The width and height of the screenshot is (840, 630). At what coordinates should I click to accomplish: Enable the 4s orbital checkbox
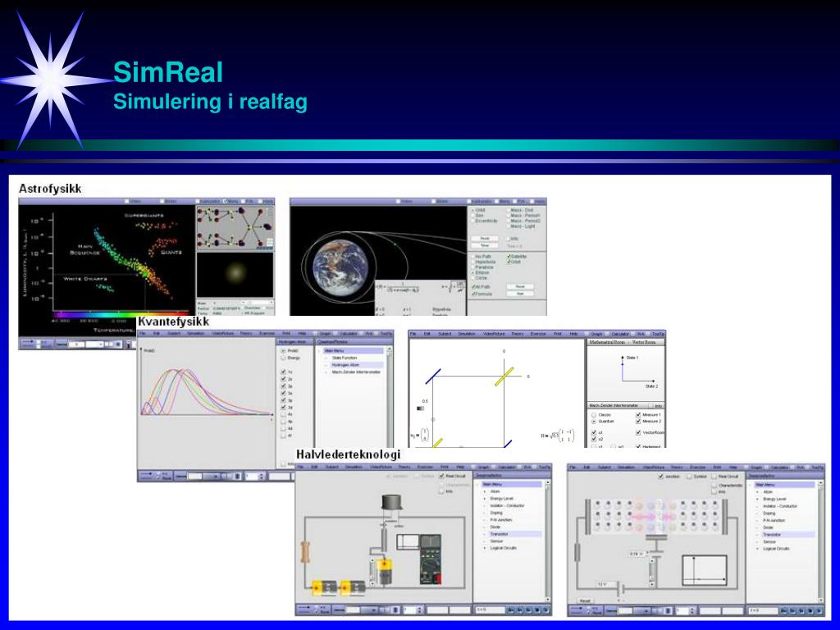pos(283,414)
